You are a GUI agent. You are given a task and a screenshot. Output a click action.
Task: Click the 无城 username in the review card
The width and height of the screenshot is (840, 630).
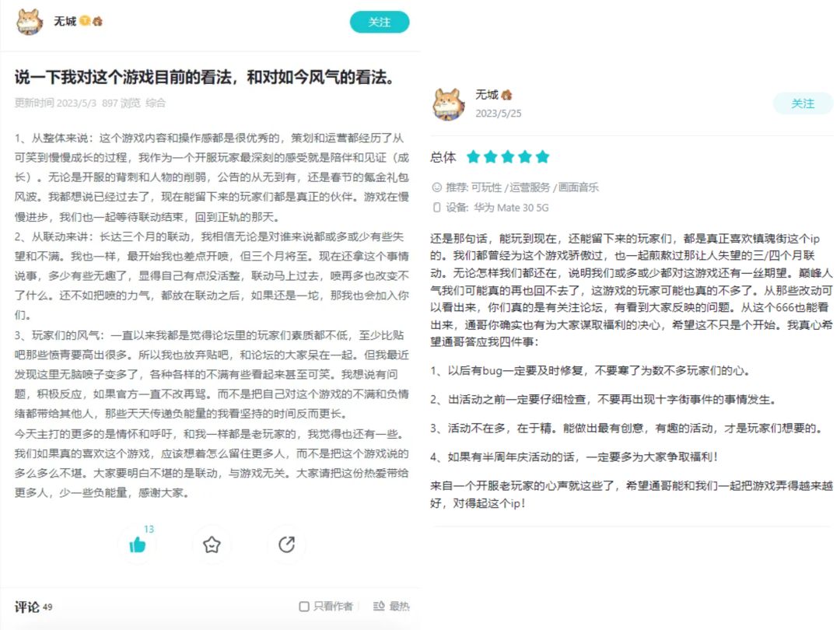coord(486,95)
